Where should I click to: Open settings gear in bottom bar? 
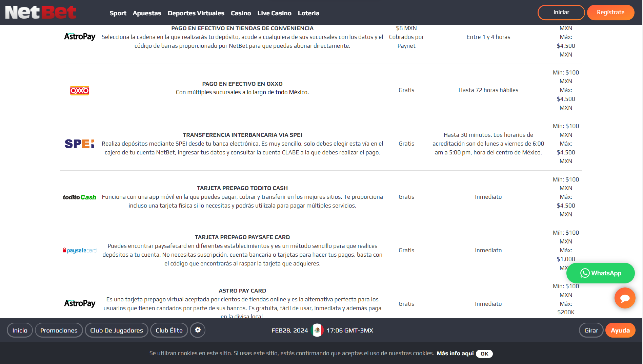tap(198, 330)
